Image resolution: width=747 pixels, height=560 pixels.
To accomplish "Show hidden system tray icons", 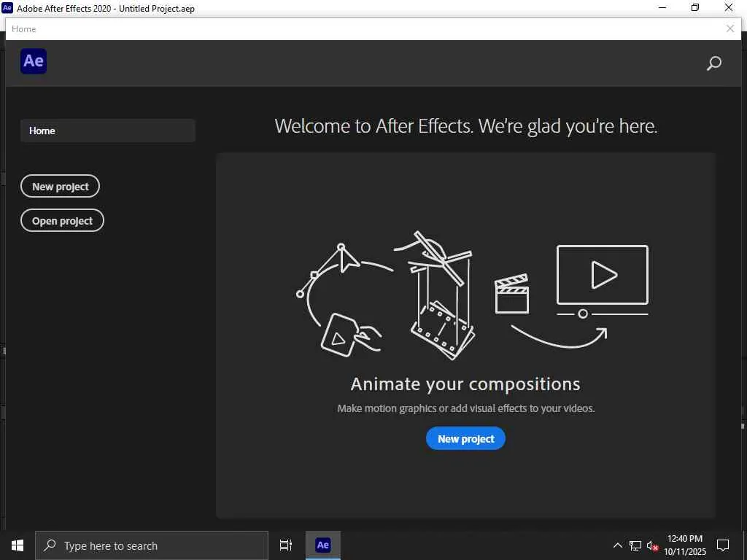I will point(617,545).
